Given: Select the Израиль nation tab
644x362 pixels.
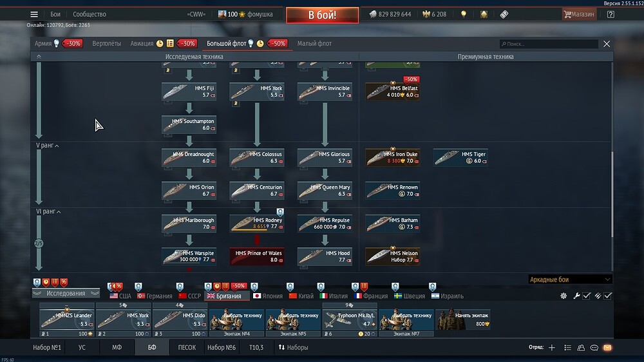Looking at the screenshot, I should [x=448, y=296].
